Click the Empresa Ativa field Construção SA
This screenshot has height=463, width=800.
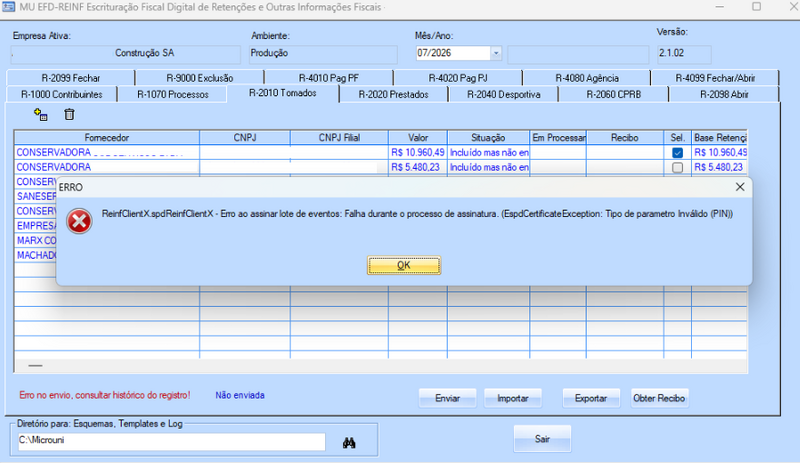coord(126,54)
